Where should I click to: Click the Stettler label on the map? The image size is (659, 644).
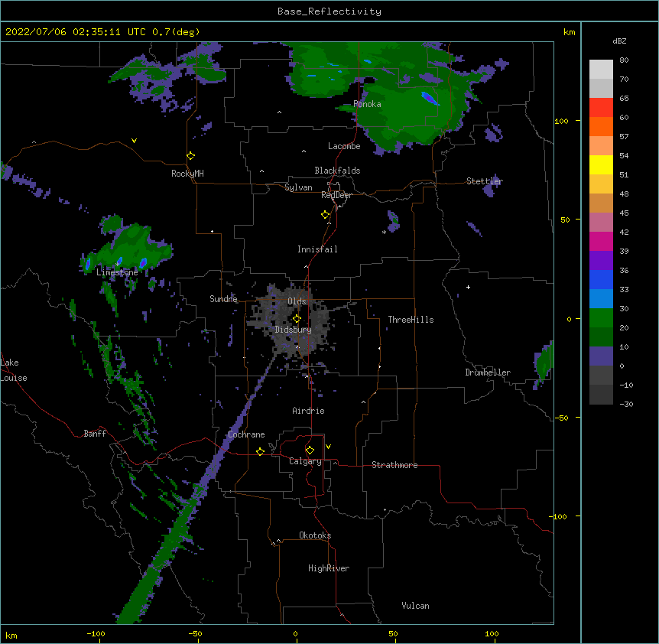[485, 181]
